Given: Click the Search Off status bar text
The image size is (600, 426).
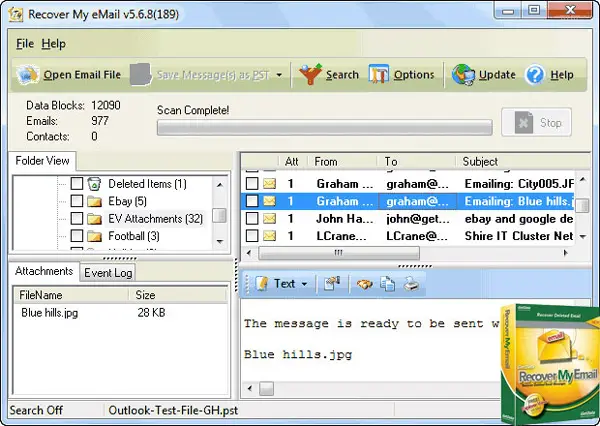Looking at the screenshot, I should (x=36, y=410).
